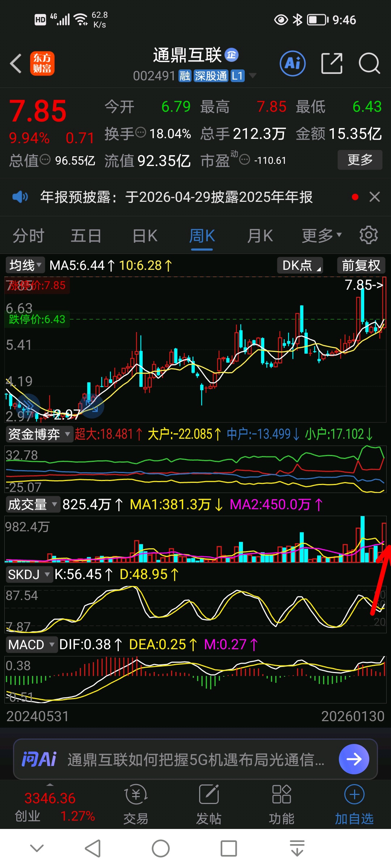Tap the 问Ai logo

pyautogui.click(x=39, y=759)
